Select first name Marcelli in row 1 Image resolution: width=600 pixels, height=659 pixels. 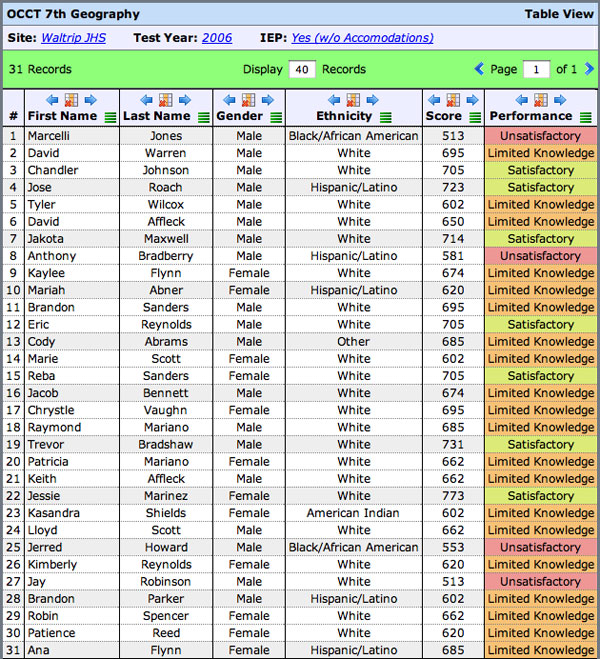tap(49, 136)
